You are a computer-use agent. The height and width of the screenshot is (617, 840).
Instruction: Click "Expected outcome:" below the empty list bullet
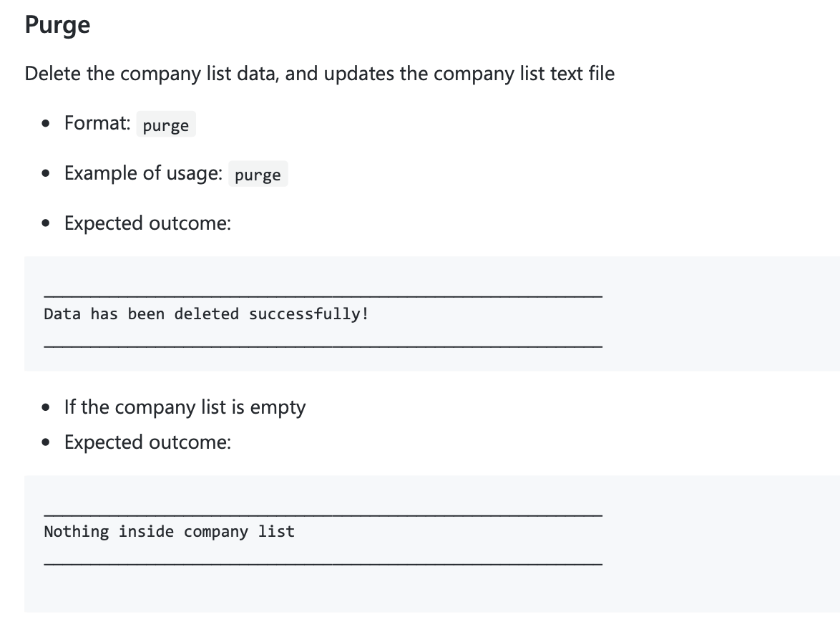click(x=147, y=442)
